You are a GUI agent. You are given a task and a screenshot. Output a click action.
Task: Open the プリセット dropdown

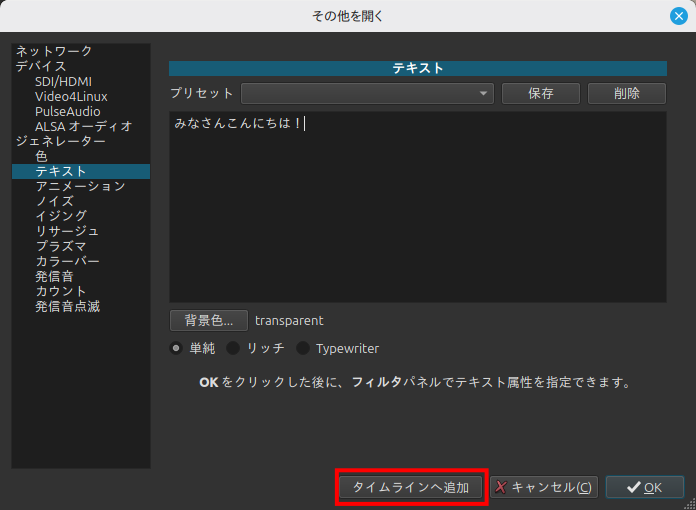367,93
